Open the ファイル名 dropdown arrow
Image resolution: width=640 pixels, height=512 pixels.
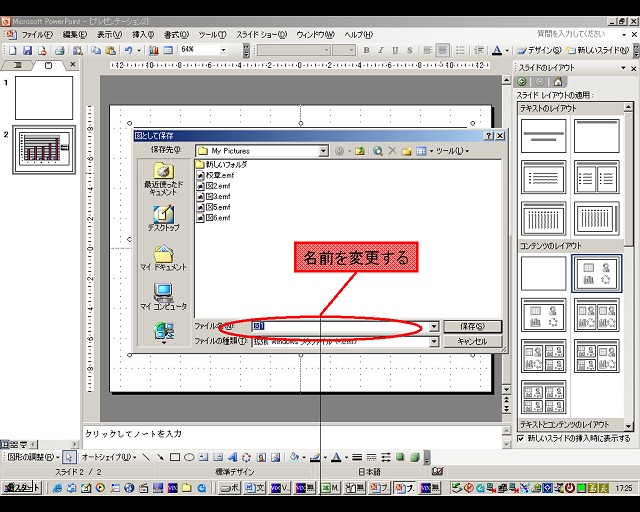(434, 326)
